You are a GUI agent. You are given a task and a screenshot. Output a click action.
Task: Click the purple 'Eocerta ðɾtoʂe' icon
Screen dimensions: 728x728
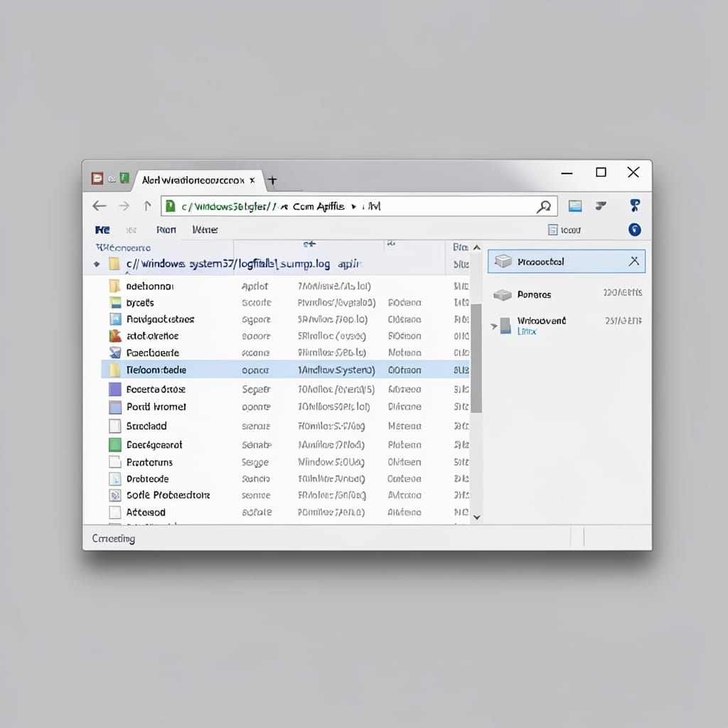(x=115, y=389)
